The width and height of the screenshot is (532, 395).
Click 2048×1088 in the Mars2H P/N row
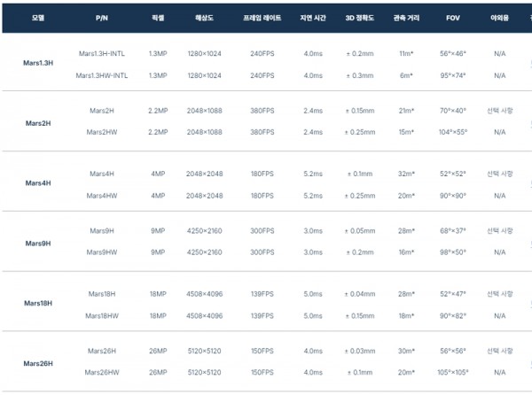tap(204, 111)
